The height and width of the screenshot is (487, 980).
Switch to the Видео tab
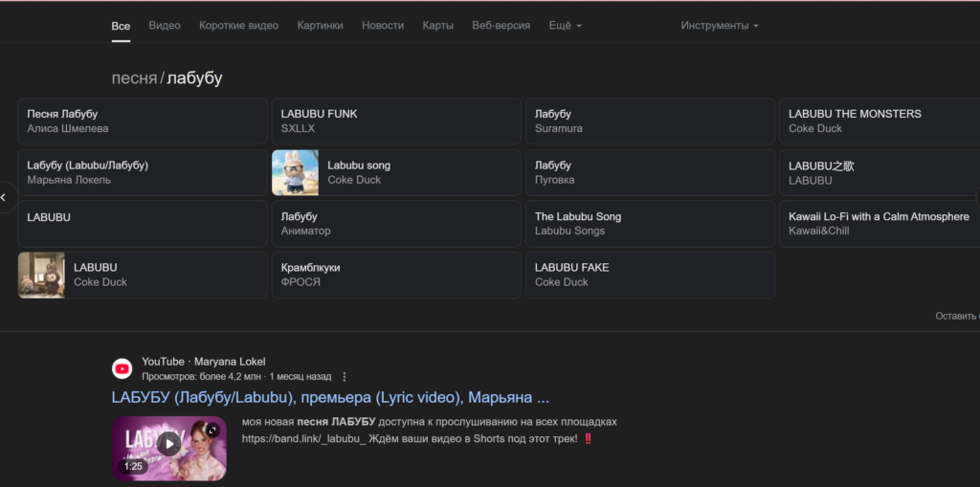pos(165,26)
